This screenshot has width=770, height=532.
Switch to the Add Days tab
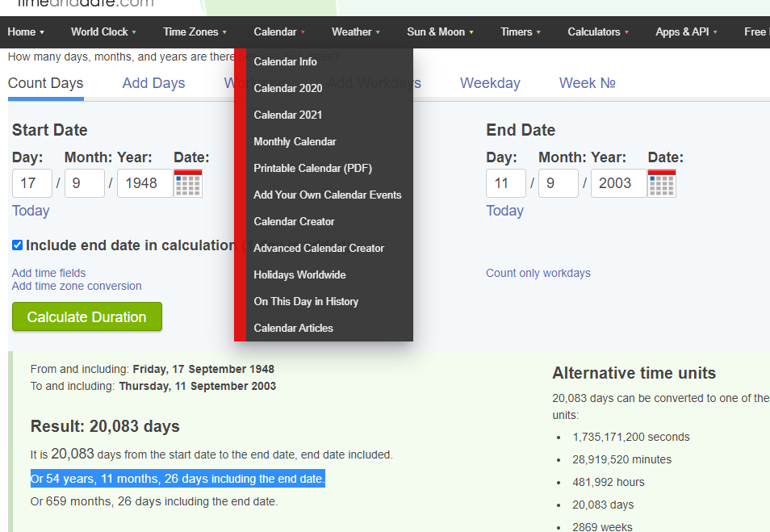153,83
